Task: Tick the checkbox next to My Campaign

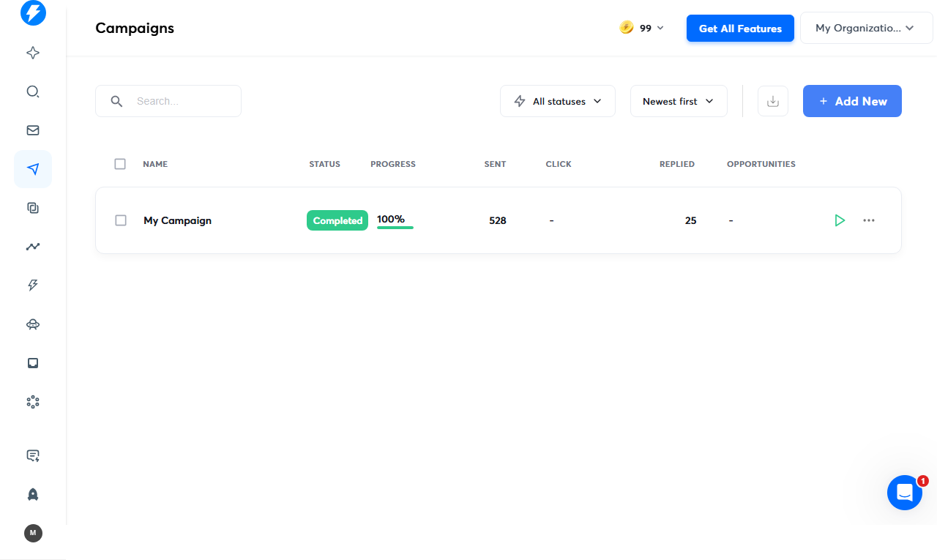Action: pos(121,220)
